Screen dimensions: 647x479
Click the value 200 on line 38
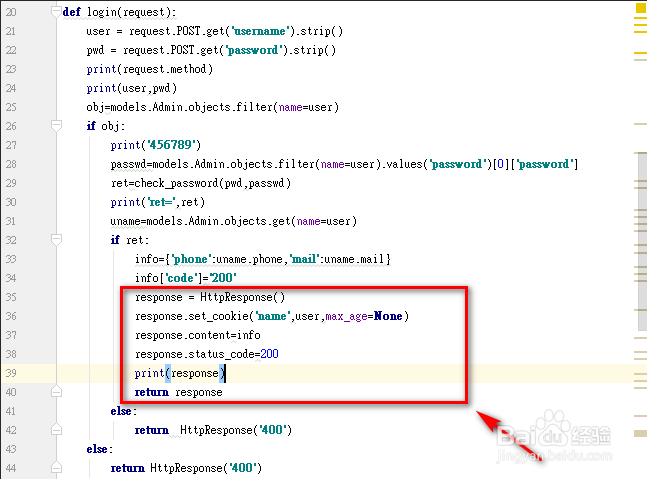tap(269, 354)
